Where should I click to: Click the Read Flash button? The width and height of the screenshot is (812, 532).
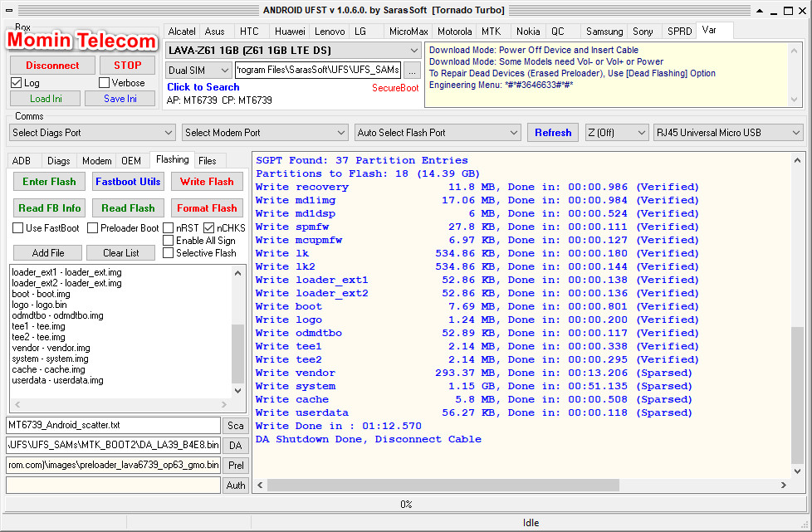point(128,208)
